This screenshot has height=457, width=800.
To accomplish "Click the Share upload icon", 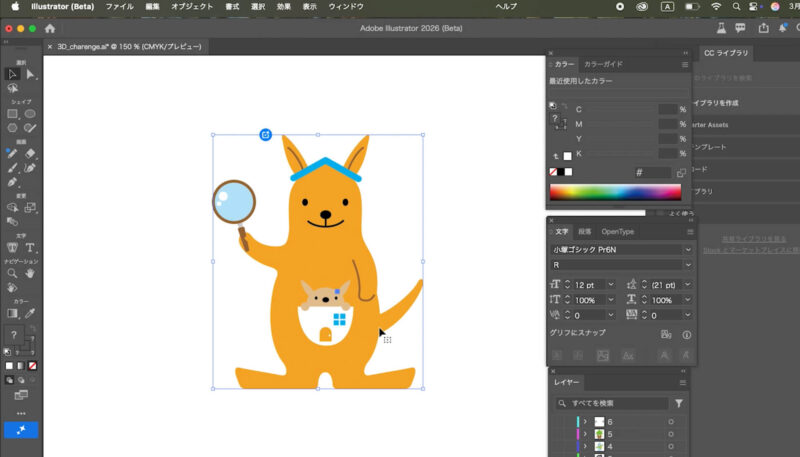I will pos(763,29).
